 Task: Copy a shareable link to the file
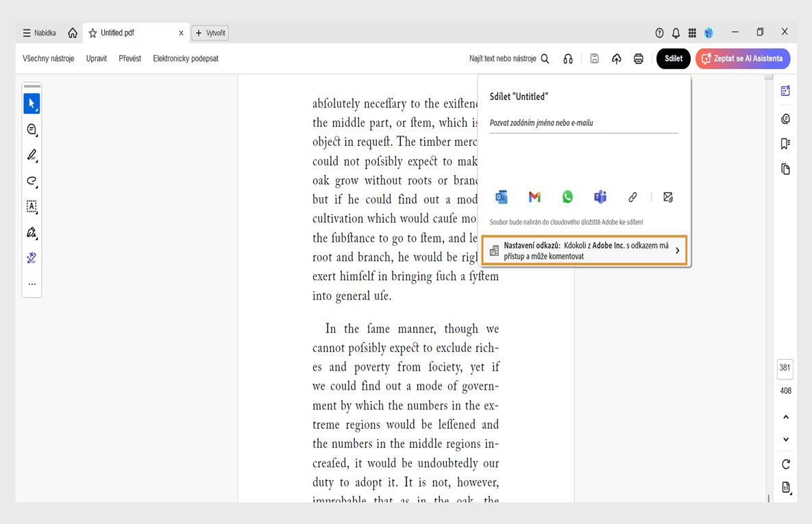(x=632, y=197)
